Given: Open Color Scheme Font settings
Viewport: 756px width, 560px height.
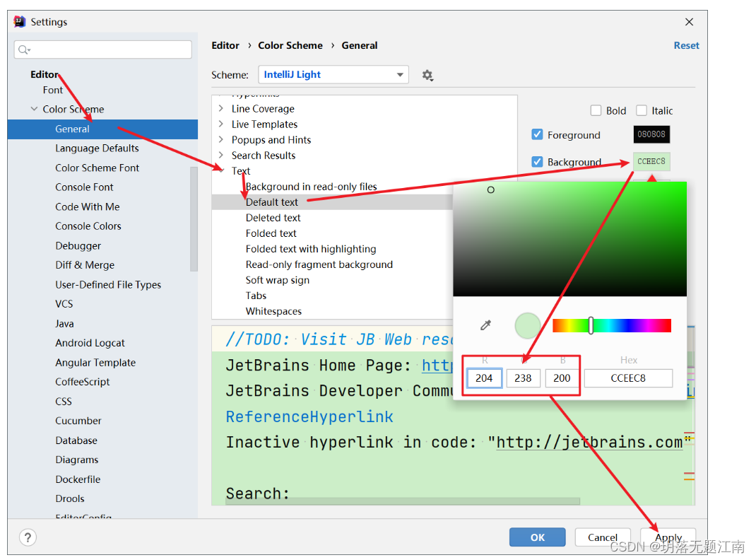Looking at the screenshot, I should point(97,168).
